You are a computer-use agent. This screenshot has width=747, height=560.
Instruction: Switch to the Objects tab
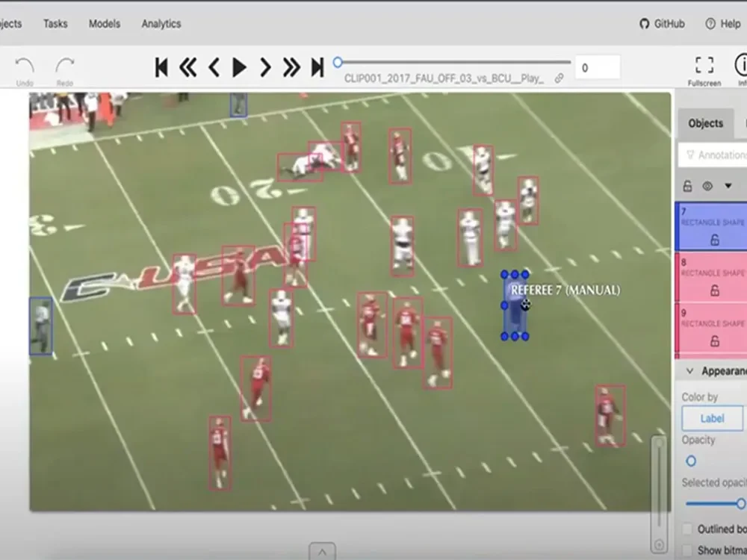tap(706, 123)
